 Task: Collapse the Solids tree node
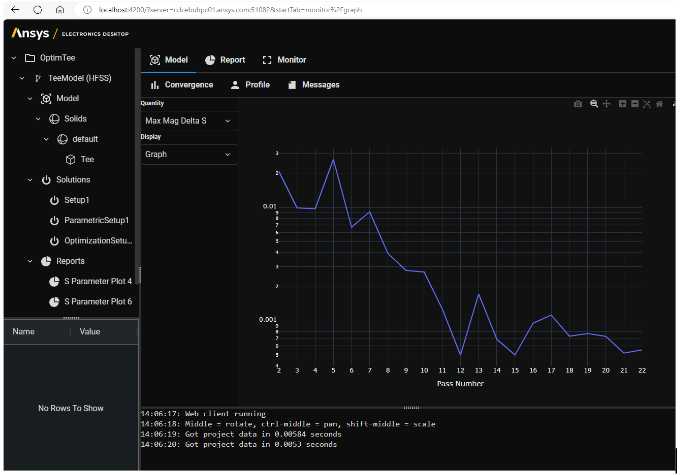pyautogui.click(x=38, y=119)
